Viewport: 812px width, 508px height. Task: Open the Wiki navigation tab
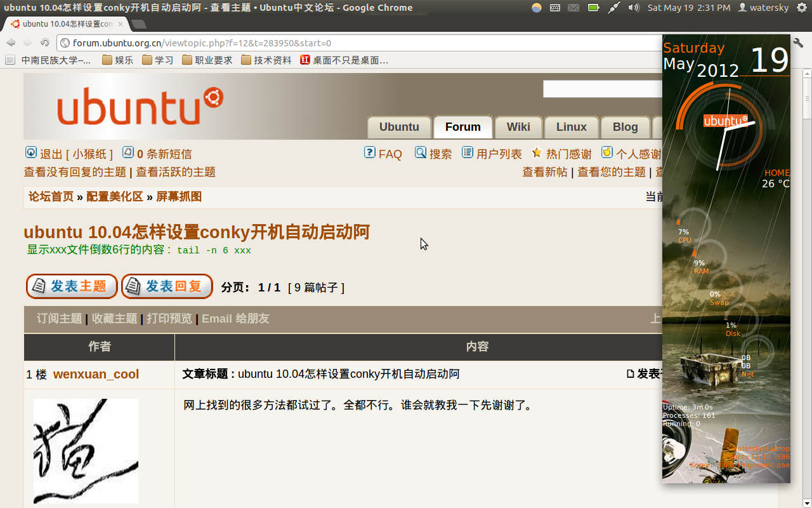coord(518,127)
